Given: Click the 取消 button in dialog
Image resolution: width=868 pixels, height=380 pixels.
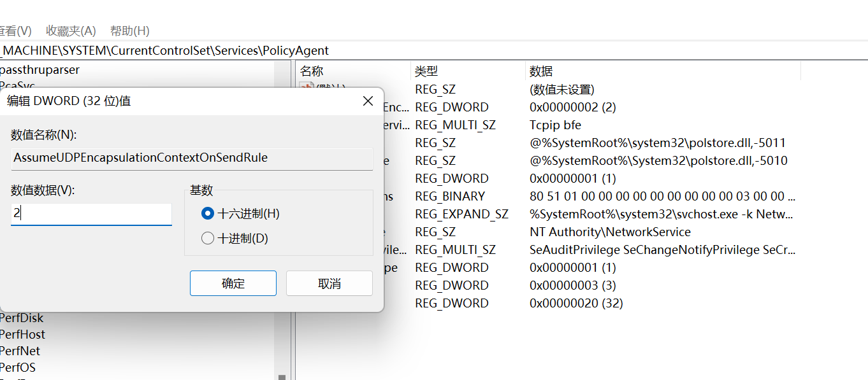Looking at the screenshot, I should tap(329, 283).
